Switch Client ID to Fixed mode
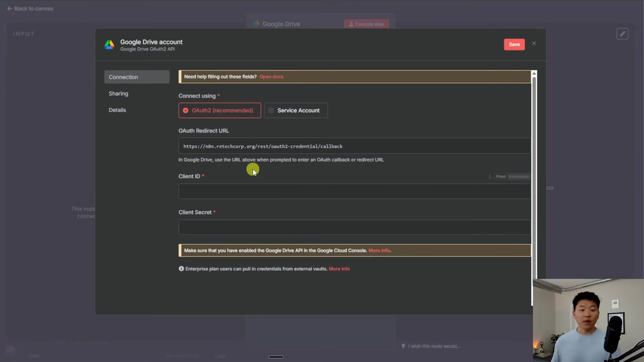 coord(501,177)
